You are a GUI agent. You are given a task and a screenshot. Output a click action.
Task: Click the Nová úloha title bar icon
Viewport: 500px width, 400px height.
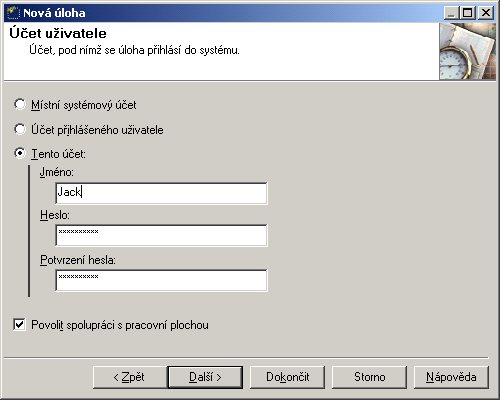point(13,13)
